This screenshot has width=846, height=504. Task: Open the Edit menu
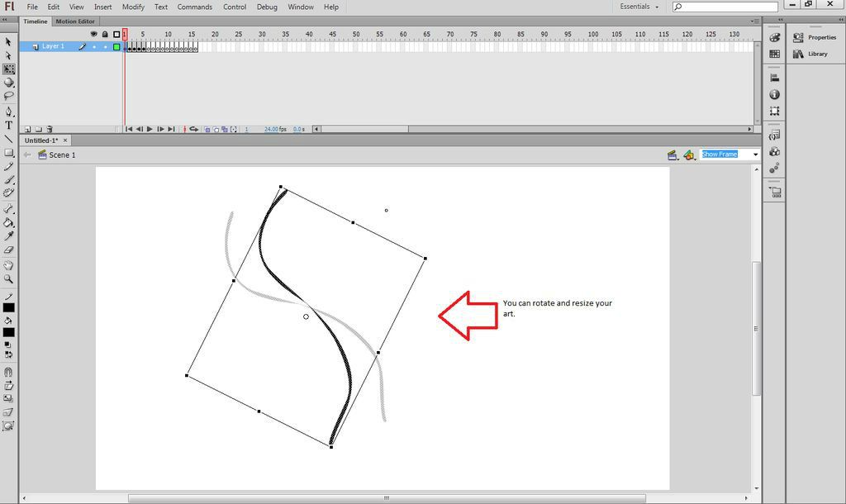coord(54,7)
